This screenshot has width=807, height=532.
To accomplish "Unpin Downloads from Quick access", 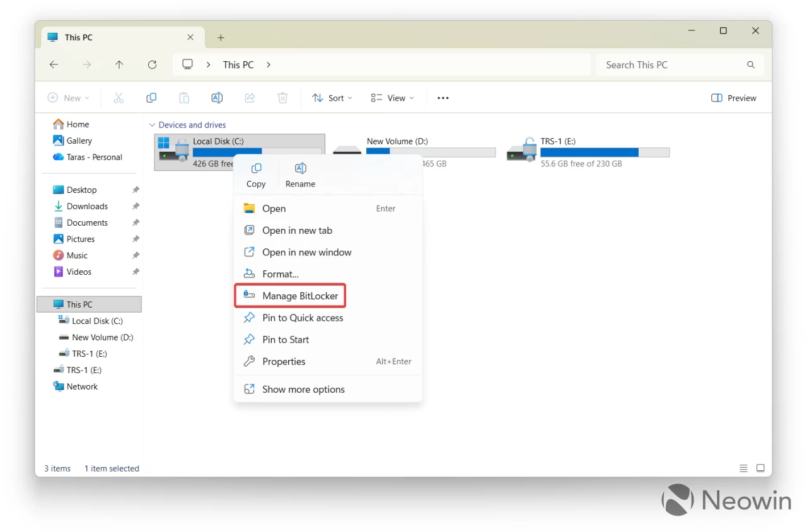I will click(x=136, y=206).
